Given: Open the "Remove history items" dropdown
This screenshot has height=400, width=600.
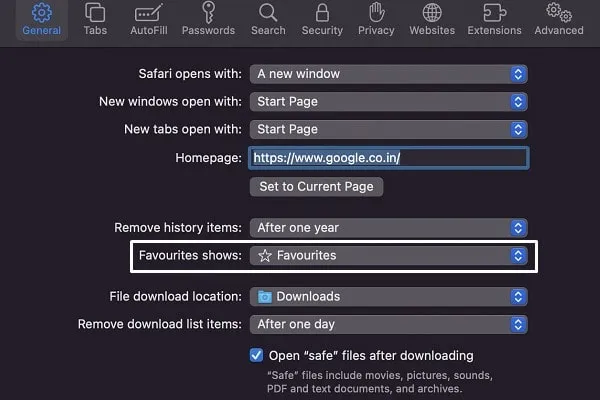Looking at the screenshot, I should coord(388,227).
